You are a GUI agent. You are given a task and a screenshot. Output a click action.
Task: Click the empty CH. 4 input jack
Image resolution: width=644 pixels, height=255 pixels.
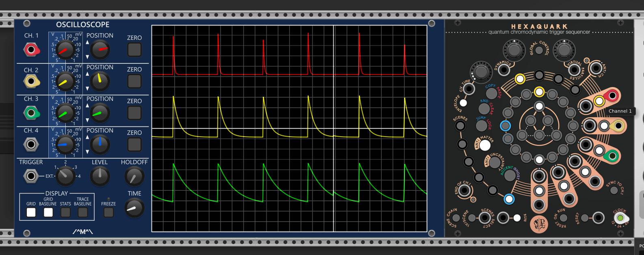31,144
